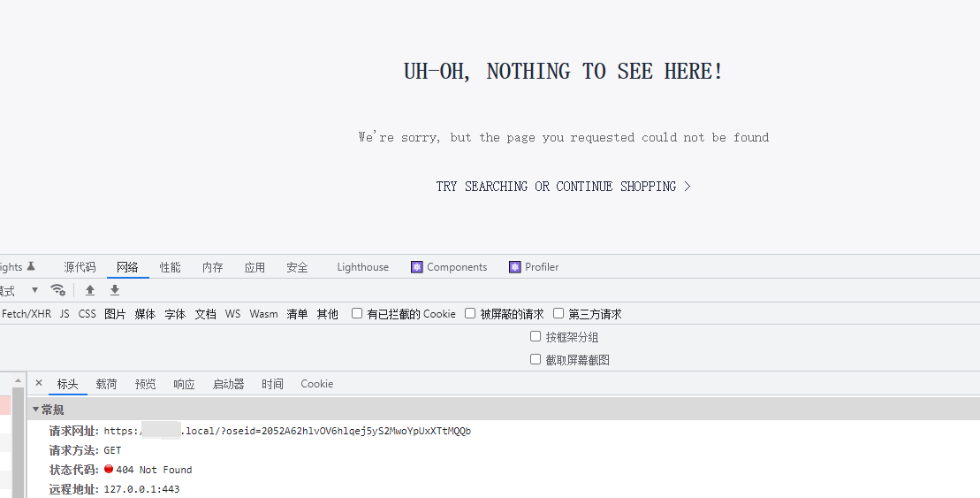Image resolution: width=980 pixels, height=498 pixels.
Task: Filter requests by Fetch/XHR
Action: pyautogui.click(x=27, y=313)
